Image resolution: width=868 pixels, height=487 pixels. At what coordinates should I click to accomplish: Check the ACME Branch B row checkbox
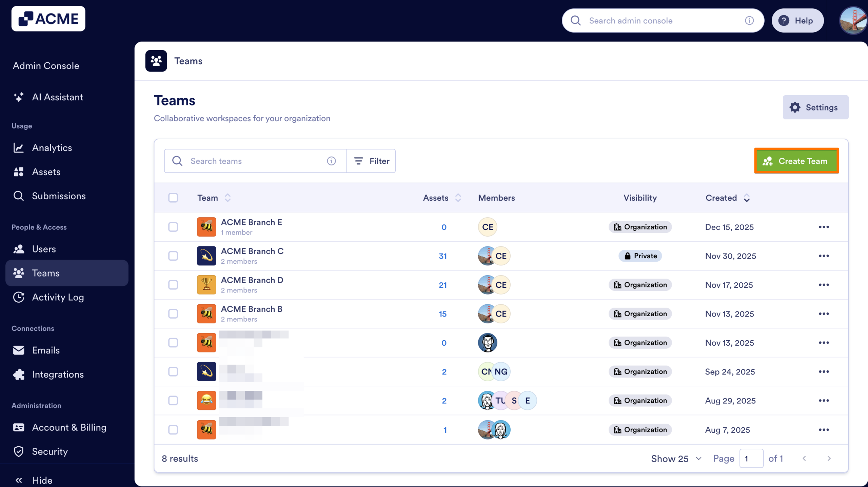(173, 313)
